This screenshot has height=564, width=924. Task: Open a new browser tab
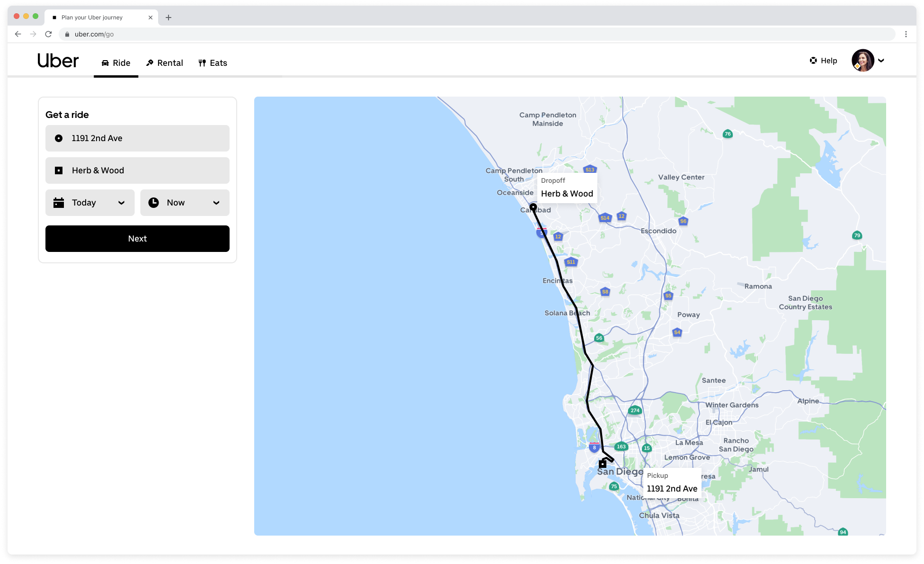[169, 18]
